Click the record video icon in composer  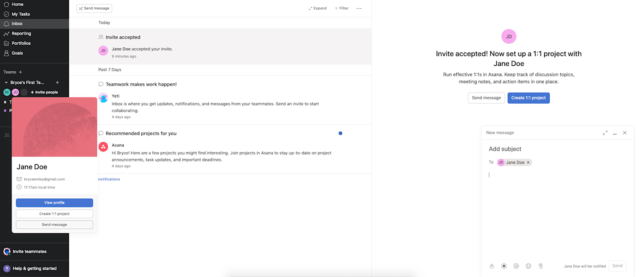coord(504,266)
